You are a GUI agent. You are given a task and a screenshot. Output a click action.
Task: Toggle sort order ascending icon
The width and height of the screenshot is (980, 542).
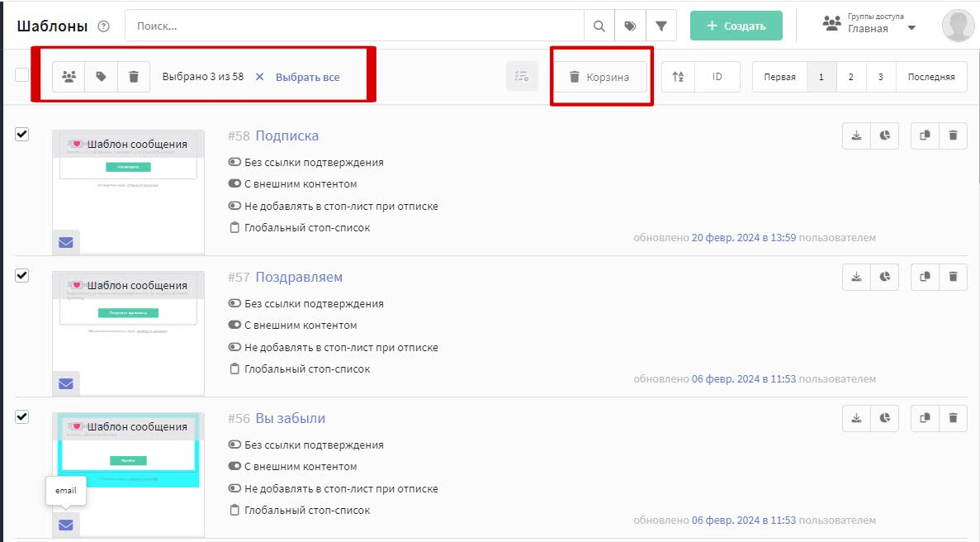click(x=678, y=77)
